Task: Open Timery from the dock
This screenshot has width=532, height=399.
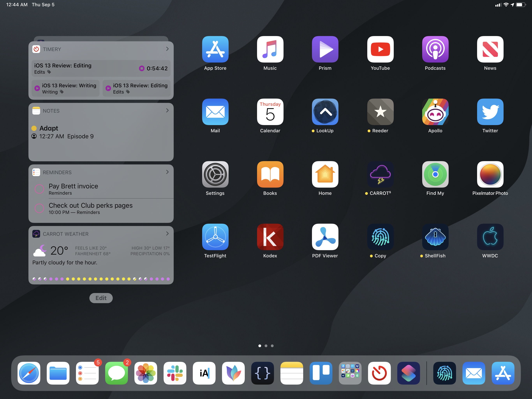Action: tap(379, 373)
